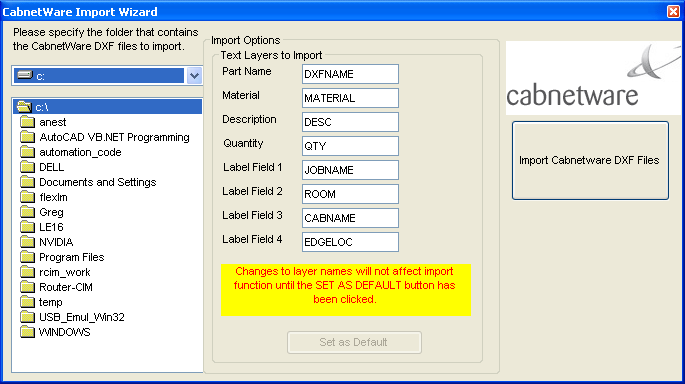The height and width of the screenshot is (384, 685).
Task: Select the Program Files folder icon
Action: pyautogui.click(x=27, y=257)
